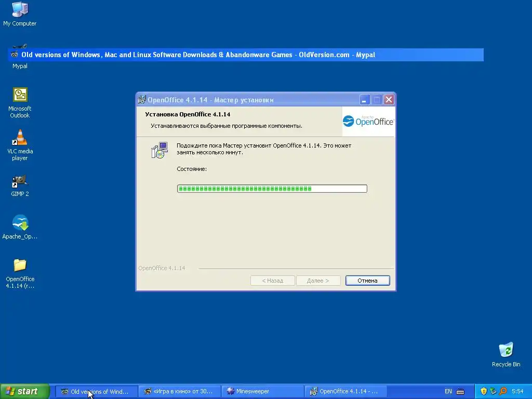Screen dimensions: 532x399
Task: Click the OpenOffice 4.1.14 - Мастер установки title bar
Action: (265, 99)
